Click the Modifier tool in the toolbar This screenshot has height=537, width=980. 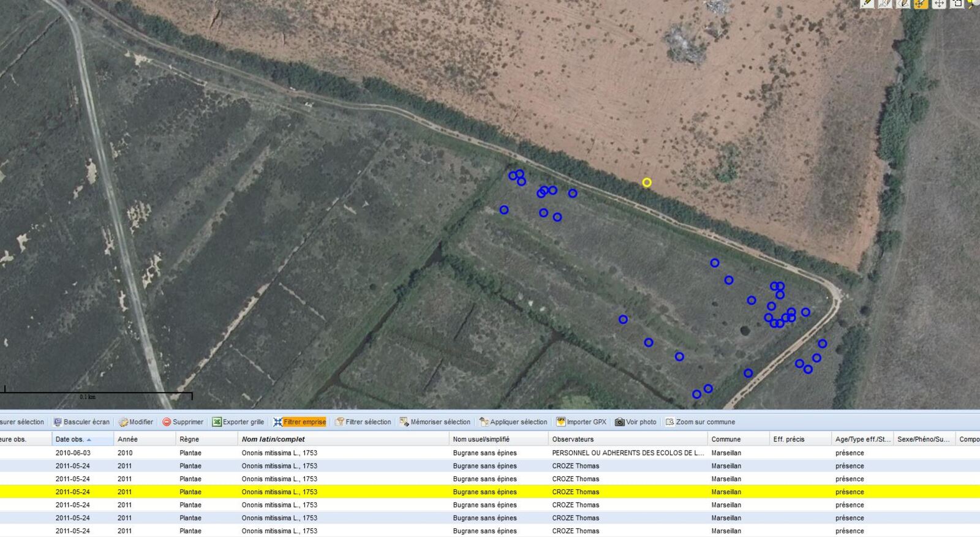click(x=136, y=422)
